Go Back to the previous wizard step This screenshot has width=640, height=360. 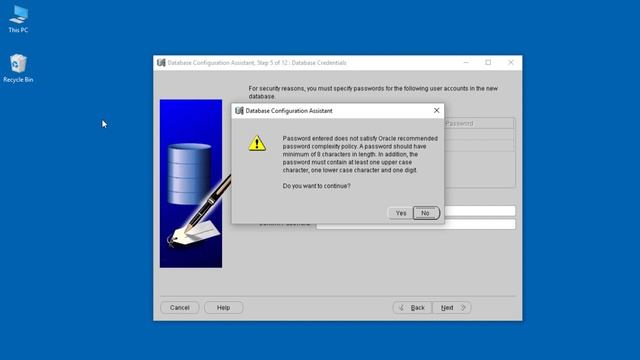click(412, 307)
